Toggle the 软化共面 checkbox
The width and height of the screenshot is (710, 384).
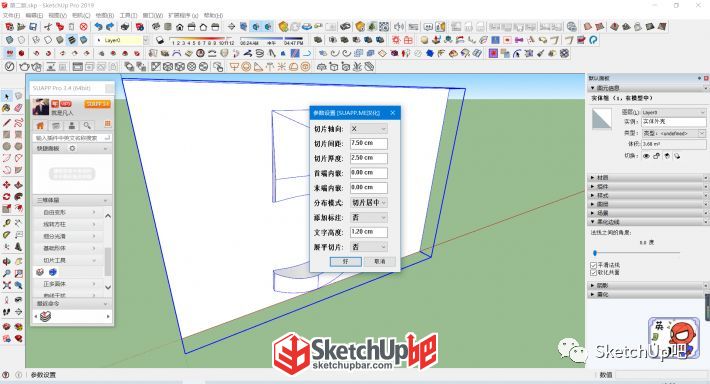click(x=593, y=273)
